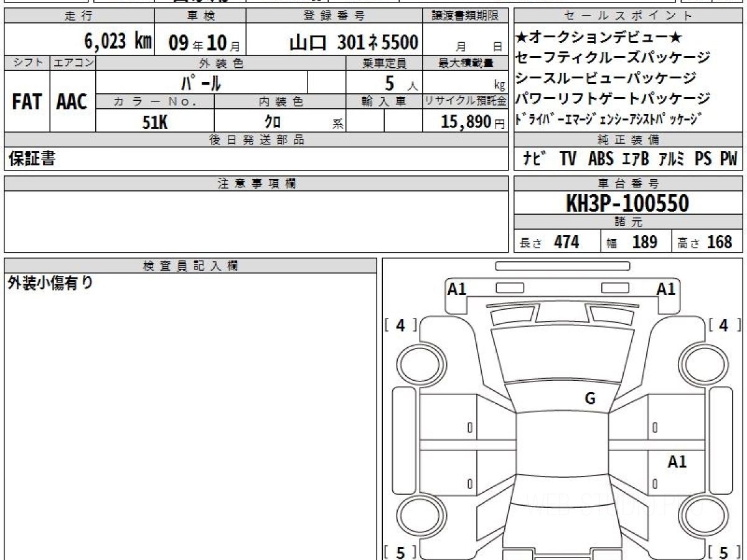Click the TV equipment label
The height and width of the screenshot is (560, 747).
pos(568,159)
